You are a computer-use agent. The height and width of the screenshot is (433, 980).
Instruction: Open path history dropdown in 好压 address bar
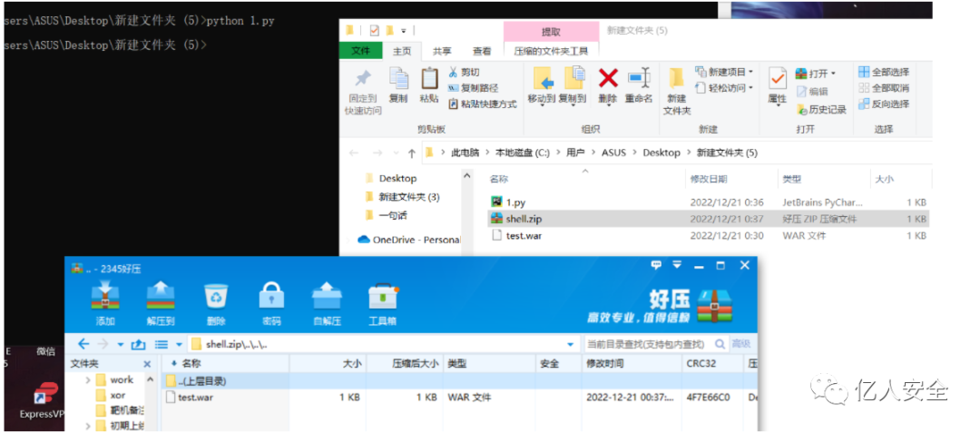pyautogui.click(x=570, y=344)
